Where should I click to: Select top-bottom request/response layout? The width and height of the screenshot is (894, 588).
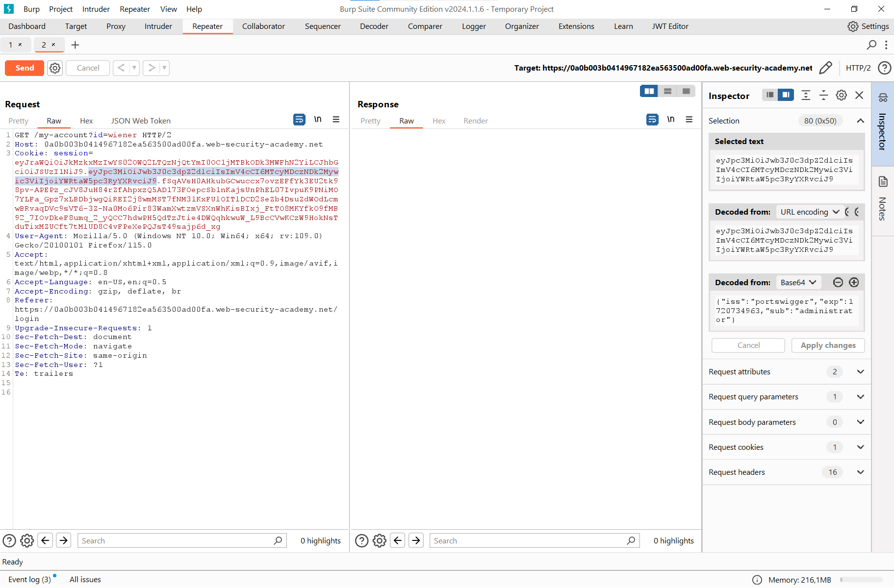point(667,91)
